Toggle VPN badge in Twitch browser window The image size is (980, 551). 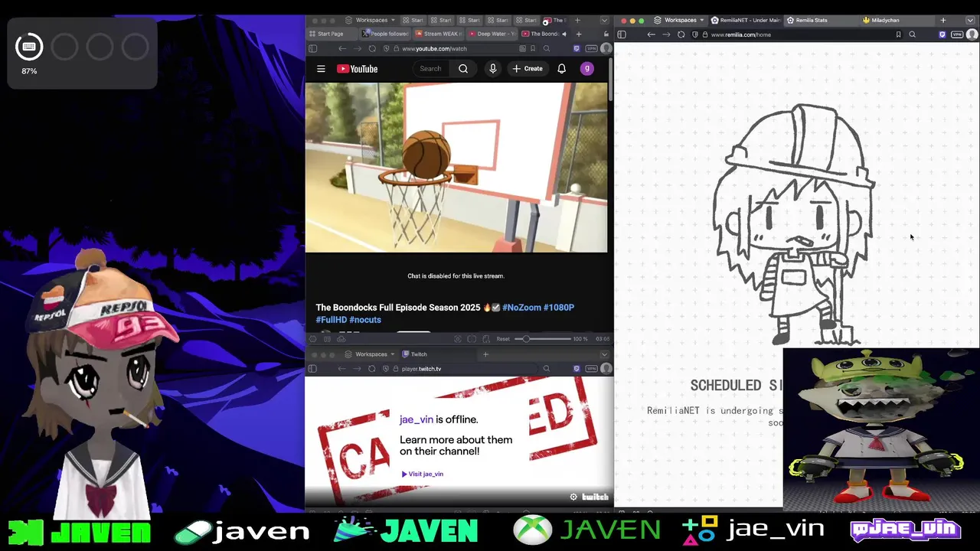591,369
